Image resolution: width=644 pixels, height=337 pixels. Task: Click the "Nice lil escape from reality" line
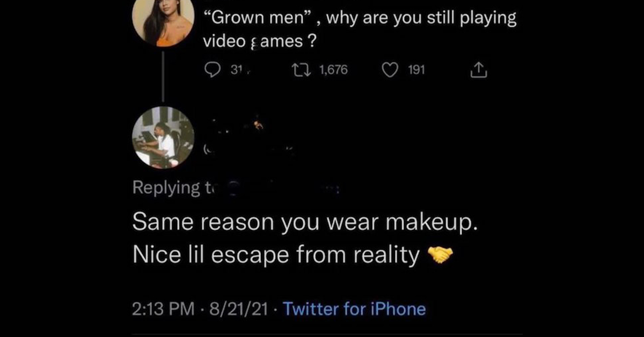[x=276, y=256]
